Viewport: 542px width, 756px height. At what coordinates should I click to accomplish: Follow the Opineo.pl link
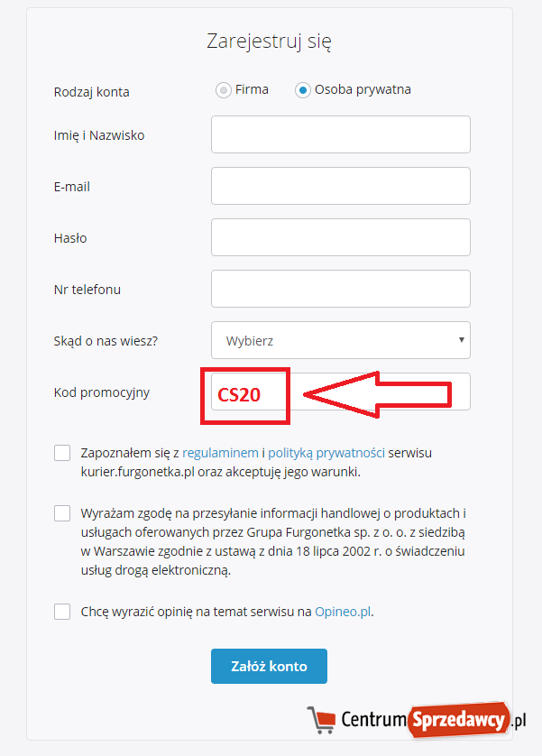343,612
